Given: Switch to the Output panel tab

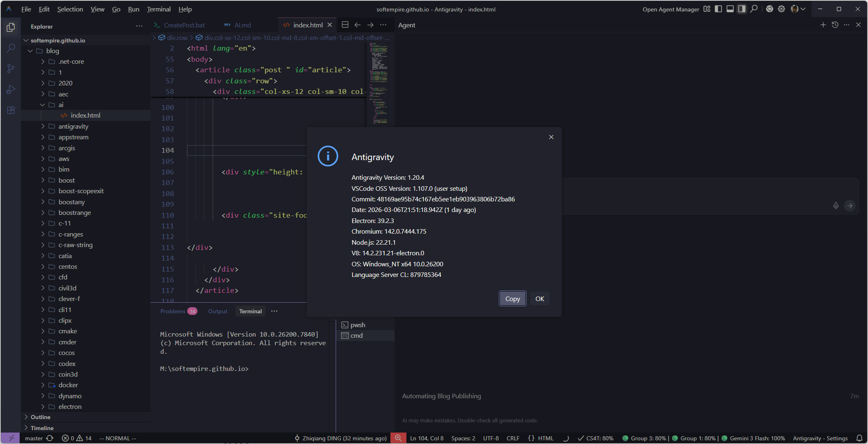Looking at the screenshot, I should pos(218,311).
